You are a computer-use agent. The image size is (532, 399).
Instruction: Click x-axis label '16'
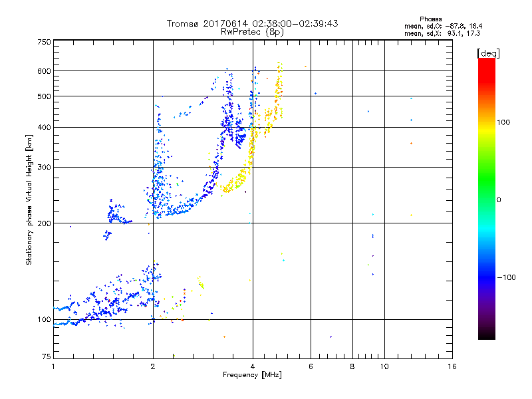click(452, 366)
